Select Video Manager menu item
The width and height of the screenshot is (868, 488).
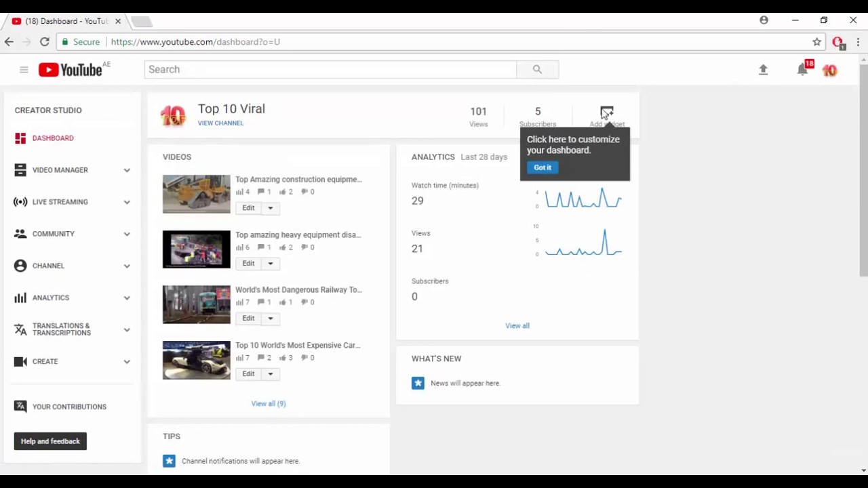(60, 170)
